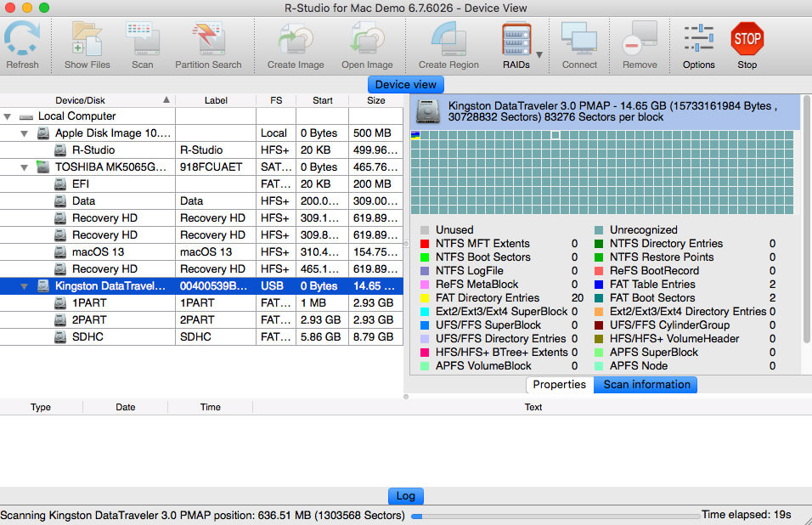Click the Local Computer icon
Screen dimensions: 812x525
tap(26, 117)
